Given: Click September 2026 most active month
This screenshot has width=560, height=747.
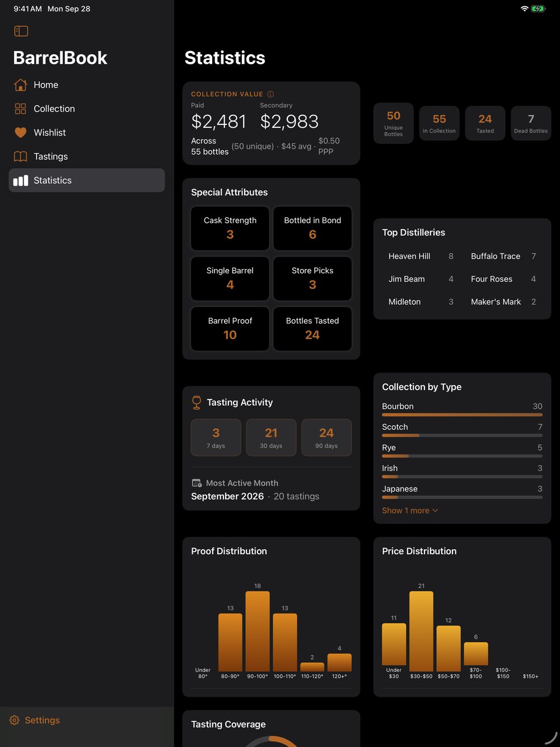Looking at the screenshot, I should point(227,497).
